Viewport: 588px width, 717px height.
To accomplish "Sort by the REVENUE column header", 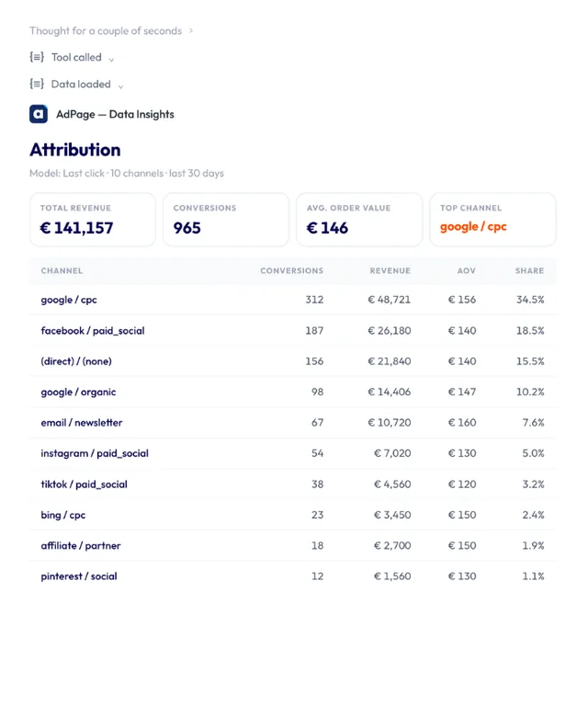I will pos(390,270).
